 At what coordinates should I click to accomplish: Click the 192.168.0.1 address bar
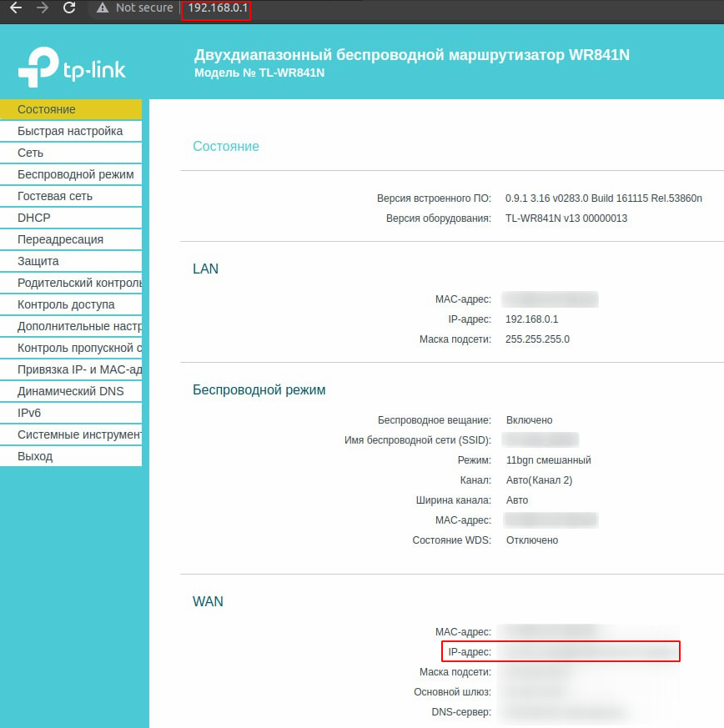(215, 8)
